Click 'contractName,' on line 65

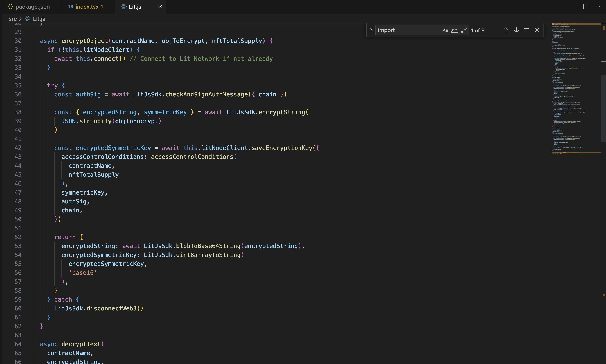pos(70,353)
